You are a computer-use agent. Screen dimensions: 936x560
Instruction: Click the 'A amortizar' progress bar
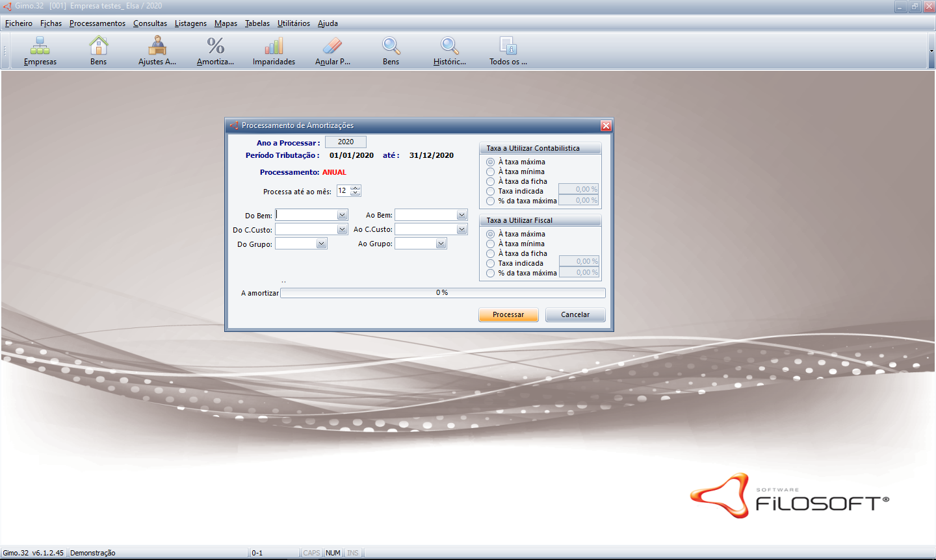point(442,293)
